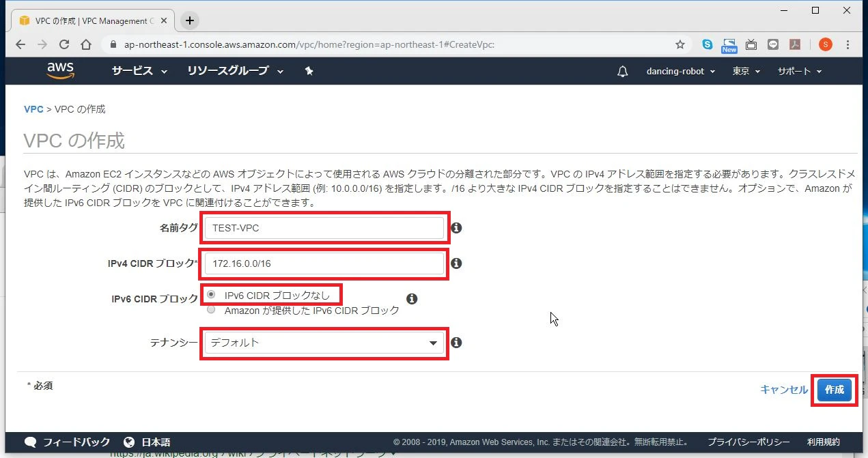This screenshot has height=458, width=868.
Task: Select the VPC の作成 browser tab
Action: (94, 20)
